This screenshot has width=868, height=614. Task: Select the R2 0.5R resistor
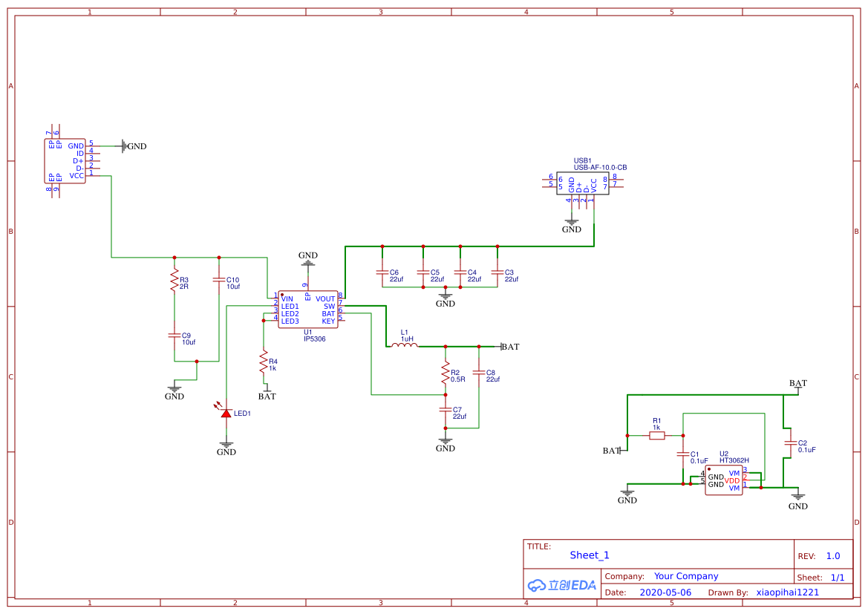pyautogui.click(x=446, y=371)
